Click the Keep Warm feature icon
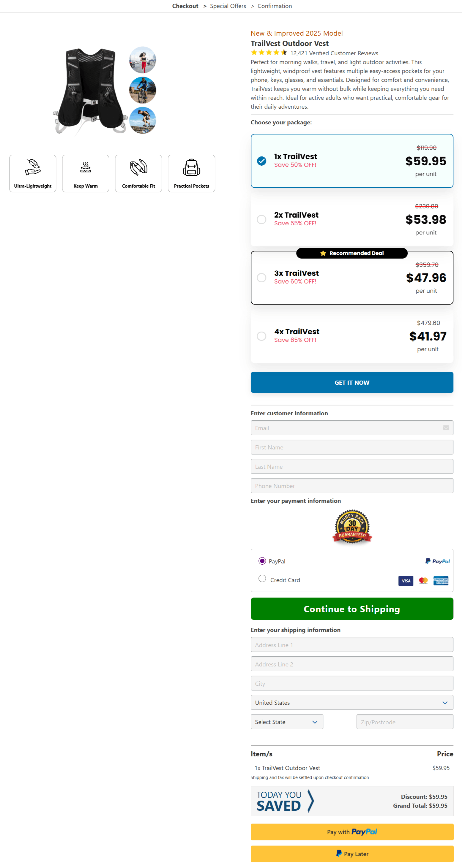The height and width of the screenshot is (868, 462). (x=85, y=168)
